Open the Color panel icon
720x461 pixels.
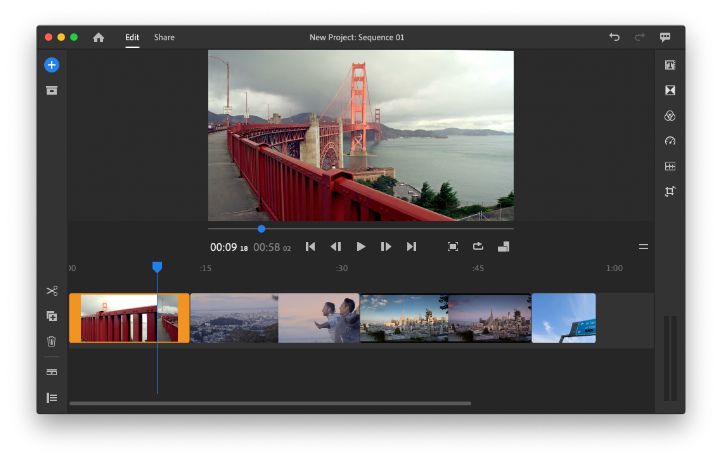(x=670, y=116)
